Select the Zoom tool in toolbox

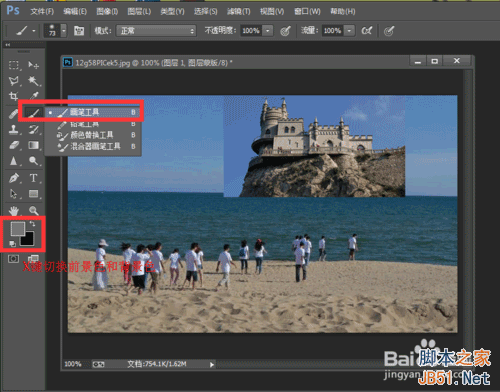[x=33, y=210]
